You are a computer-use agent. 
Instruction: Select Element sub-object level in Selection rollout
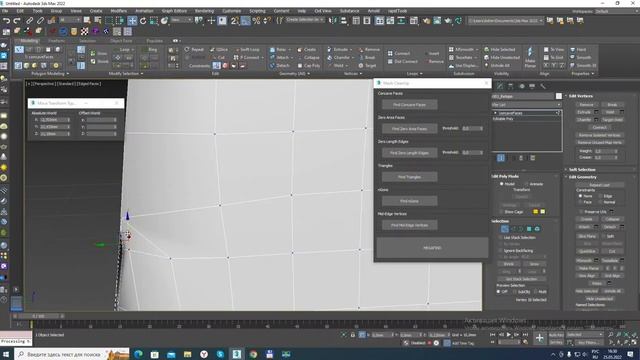coord(537,229)
